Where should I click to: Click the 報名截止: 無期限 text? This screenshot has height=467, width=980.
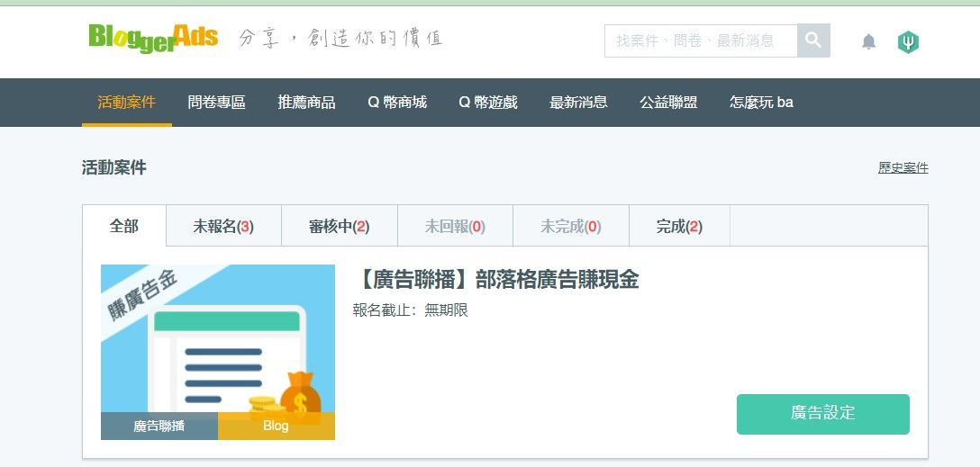pyautogui.click(x=410, y=310)
